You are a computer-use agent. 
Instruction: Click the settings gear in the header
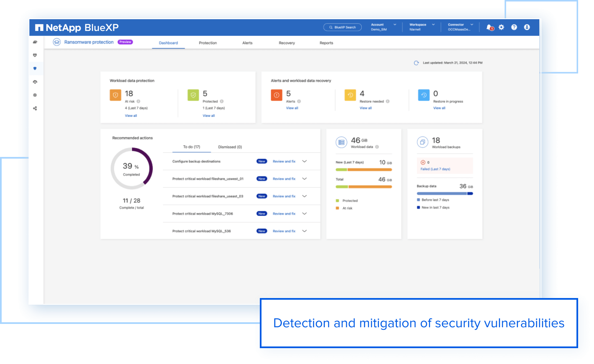coord(501,27)
